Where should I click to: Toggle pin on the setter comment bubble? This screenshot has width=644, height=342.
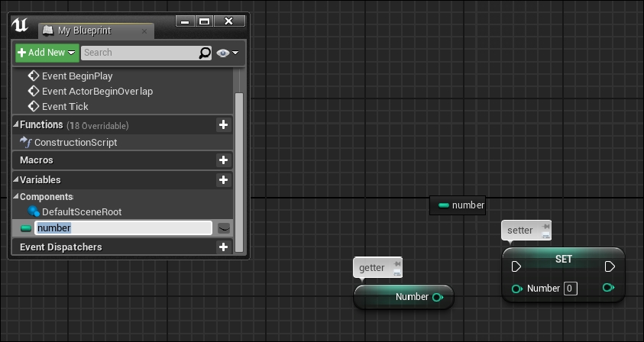[x=546, y=226]
